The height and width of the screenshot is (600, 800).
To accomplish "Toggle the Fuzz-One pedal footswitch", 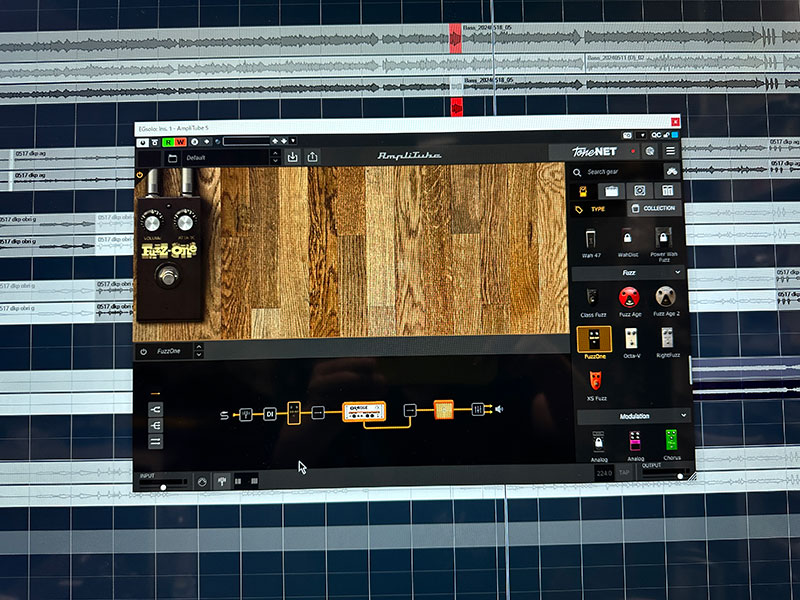I will tap(167, 277).
